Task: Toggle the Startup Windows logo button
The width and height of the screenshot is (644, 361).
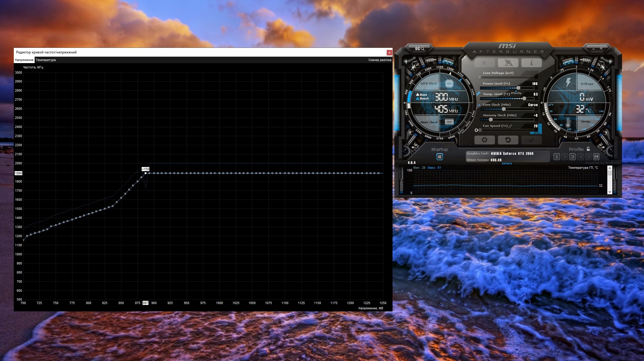Action: (440, 157)
